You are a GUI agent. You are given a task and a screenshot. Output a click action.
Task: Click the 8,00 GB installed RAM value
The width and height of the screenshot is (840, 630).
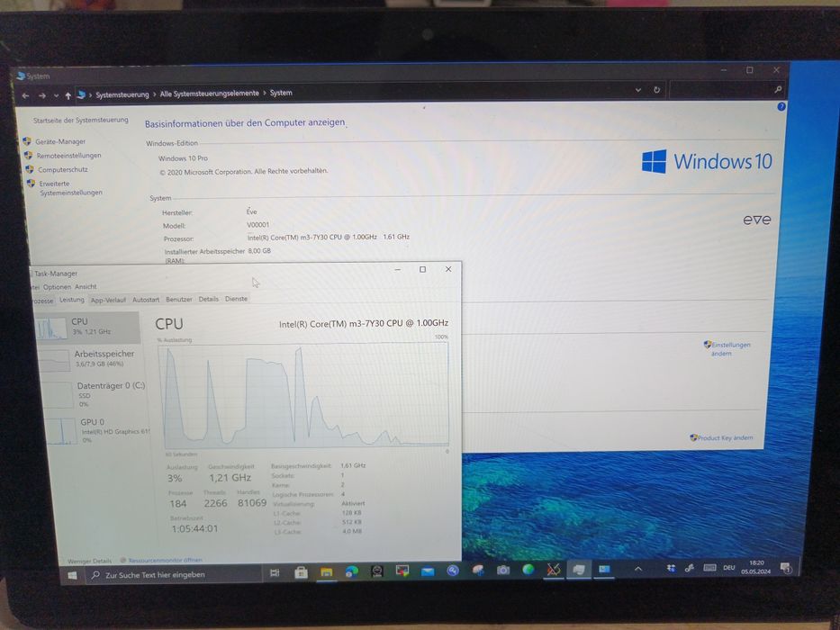pyautogui.click(x=259, y=251)
